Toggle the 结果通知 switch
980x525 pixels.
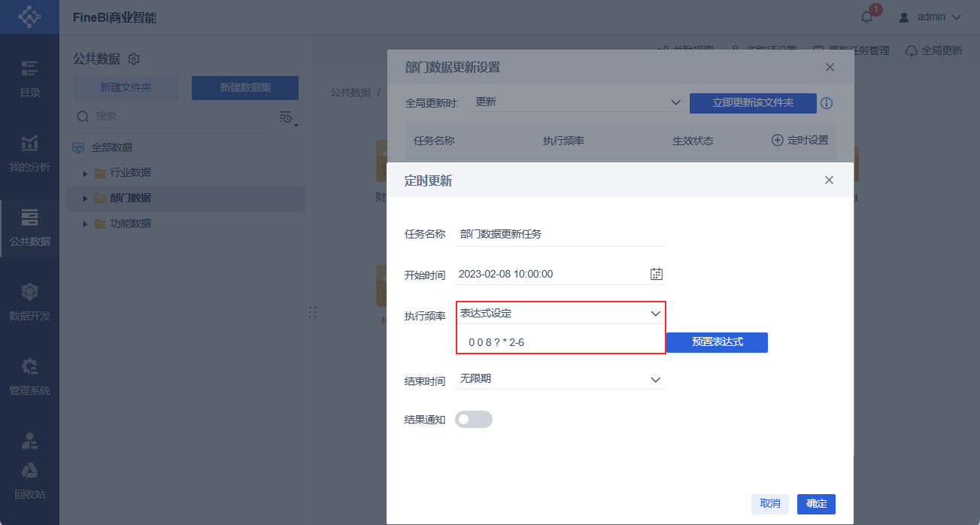(x=474, y=420)
